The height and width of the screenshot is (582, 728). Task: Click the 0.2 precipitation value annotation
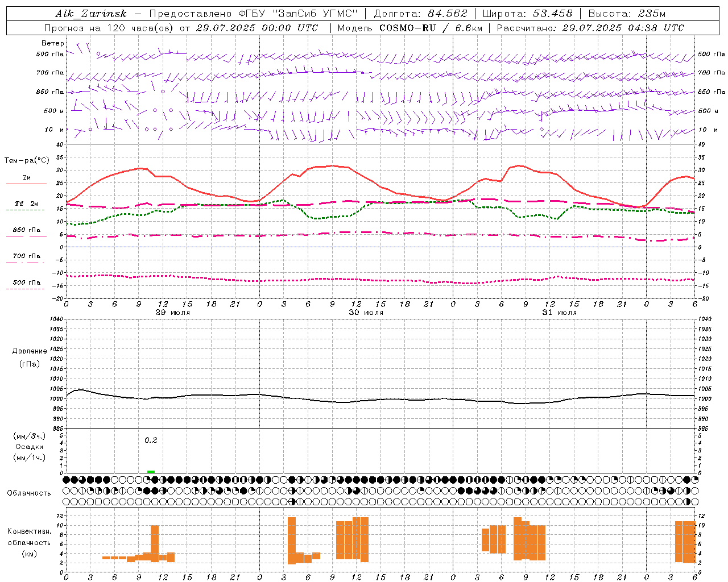click(151, 440)
